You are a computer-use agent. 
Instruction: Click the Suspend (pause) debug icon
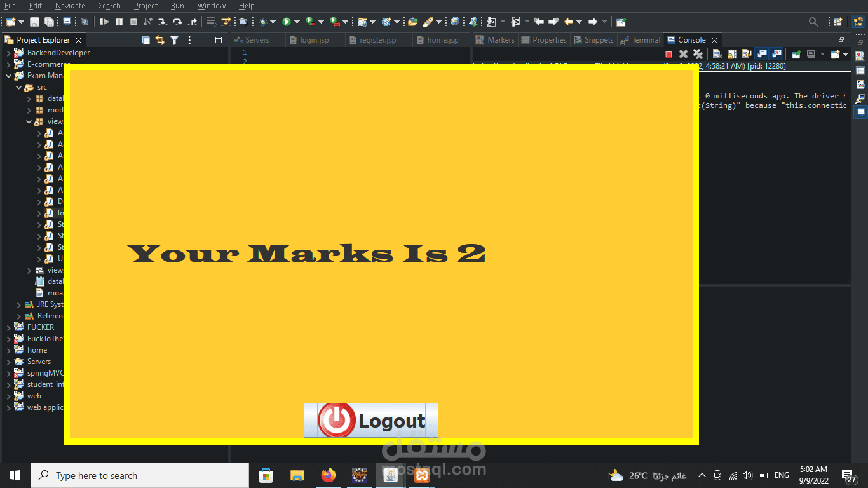(x=119, y=22)
